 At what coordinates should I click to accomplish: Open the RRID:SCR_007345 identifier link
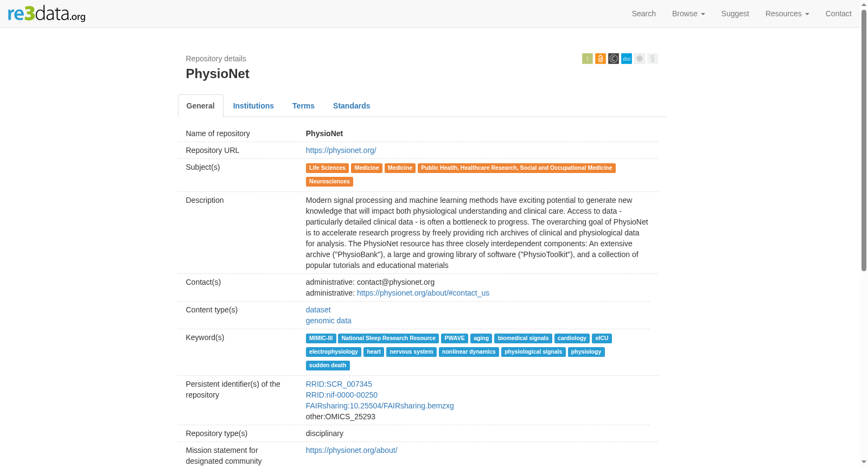(x=339, y=384)
